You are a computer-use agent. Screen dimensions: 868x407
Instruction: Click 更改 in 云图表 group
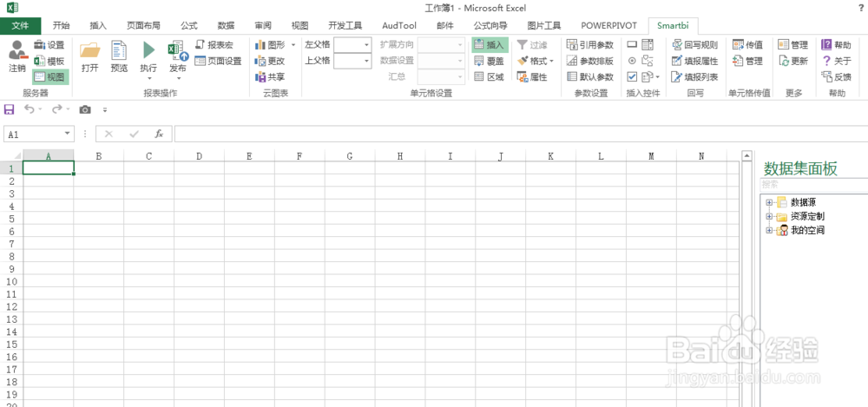[x=270, y=61]
